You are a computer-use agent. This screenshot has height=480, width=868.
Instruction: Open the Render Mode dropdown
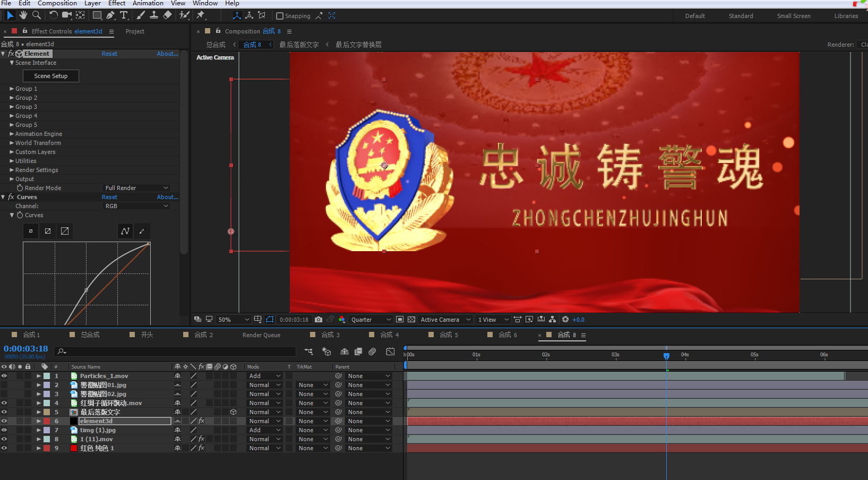pos(136,188)
